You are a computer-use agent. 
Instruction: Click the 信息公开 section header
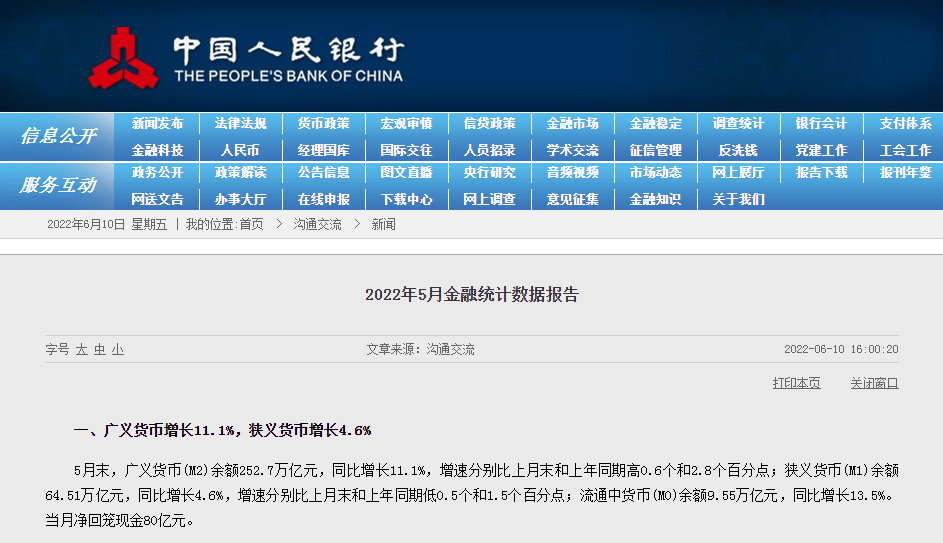58,136
